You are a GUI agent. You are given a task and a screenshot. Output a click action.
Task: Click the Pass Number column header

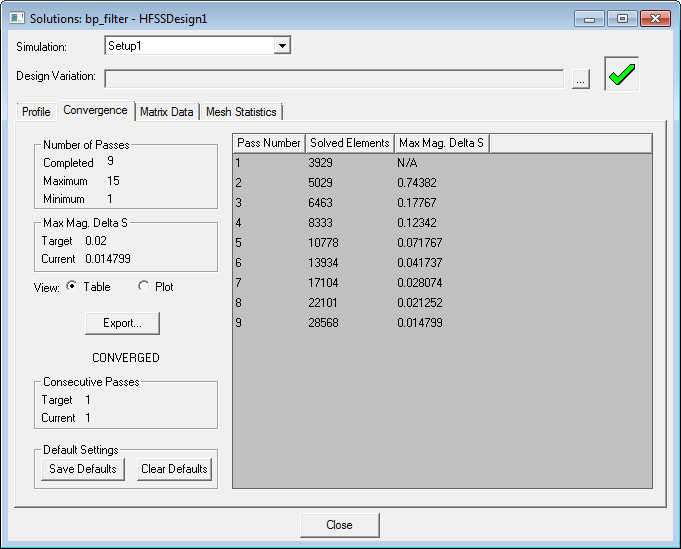coord(268,143)
